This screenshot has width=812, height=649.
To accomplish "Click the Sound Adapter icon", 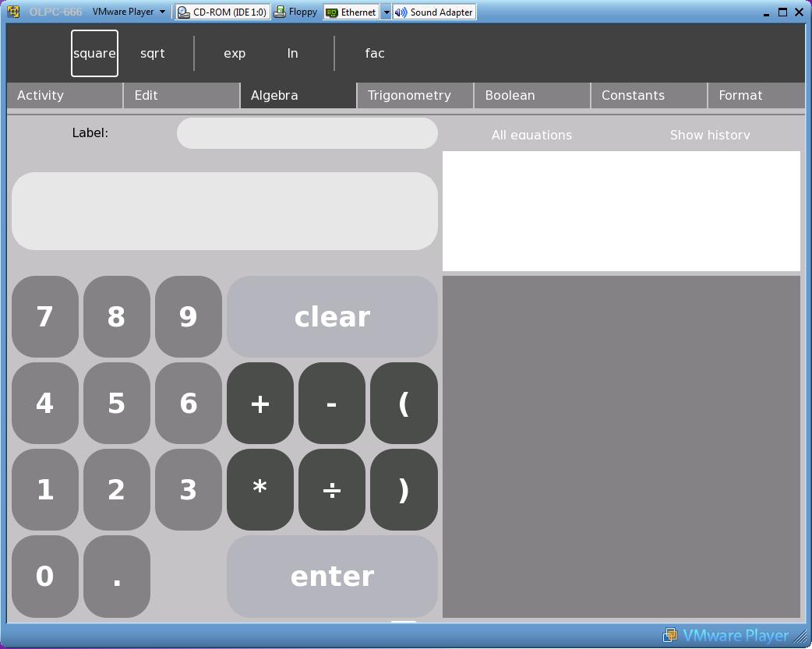I will tap(434, 12).
